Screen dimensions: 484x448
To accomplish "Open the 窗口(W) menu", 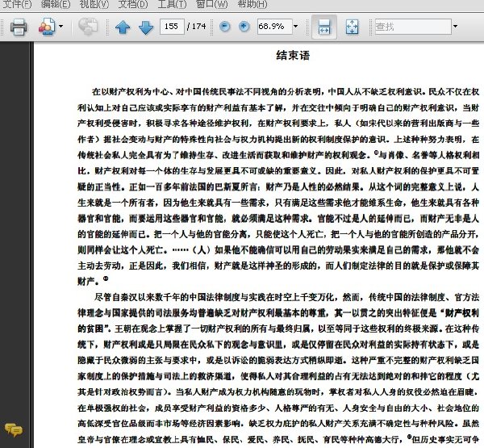I will click(211, 4).
